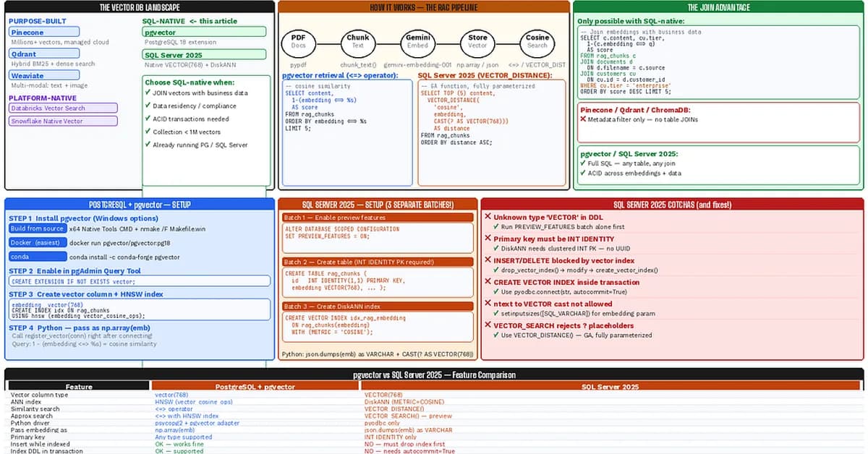The image size is (868, 454).
Task: Click check mark beside 'ACID transactions needed'
Action: pyautogui.click(x=148, y=119)
